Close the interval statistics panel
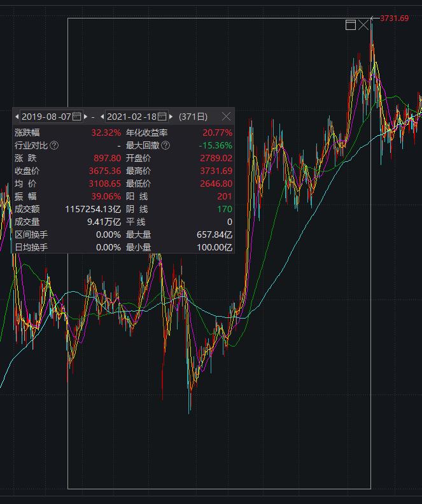422x504 pixels. pyautogui.click(x=226, y=117)
